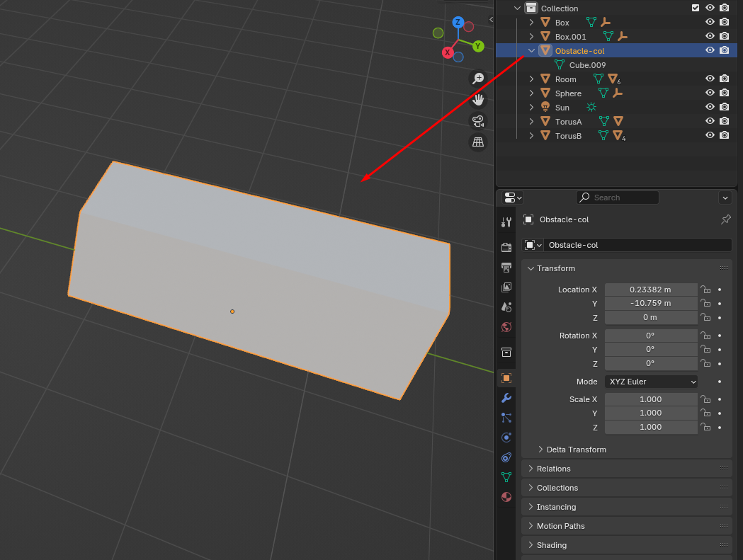Open the World properties tab

pyautogui.click(x=506, y=327)
